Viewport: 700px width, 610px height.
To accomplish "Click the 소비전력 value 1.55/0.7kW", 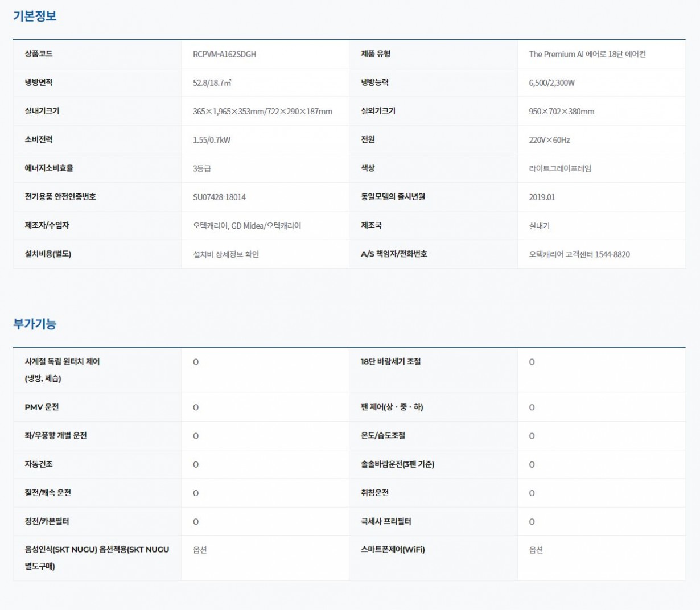I will click(x=212, y=140).
